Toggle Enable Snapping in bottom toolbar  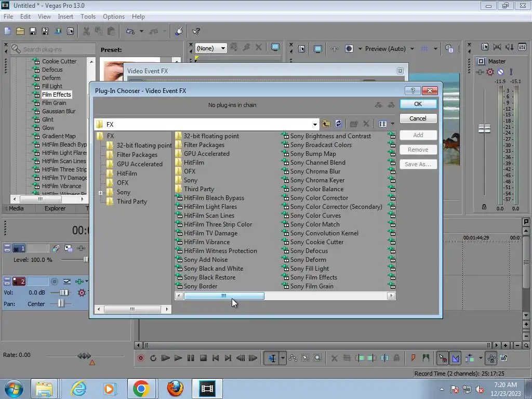443,358
